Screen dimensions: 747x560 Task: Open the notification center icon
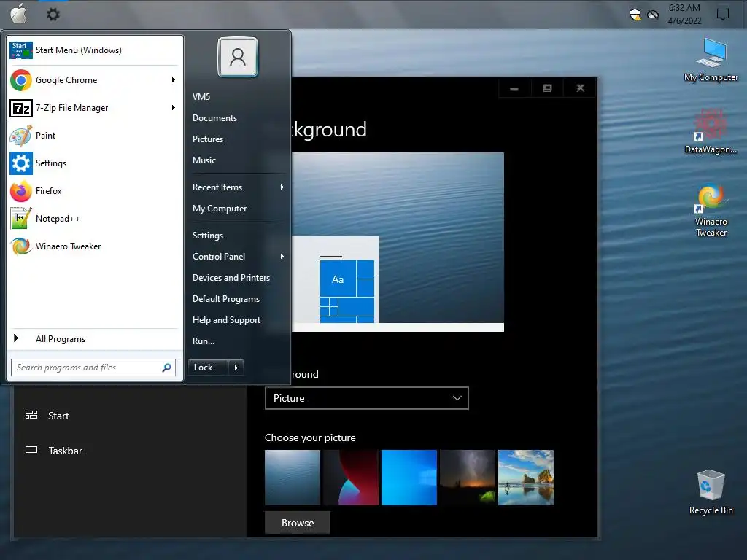[x=723, y=15]
